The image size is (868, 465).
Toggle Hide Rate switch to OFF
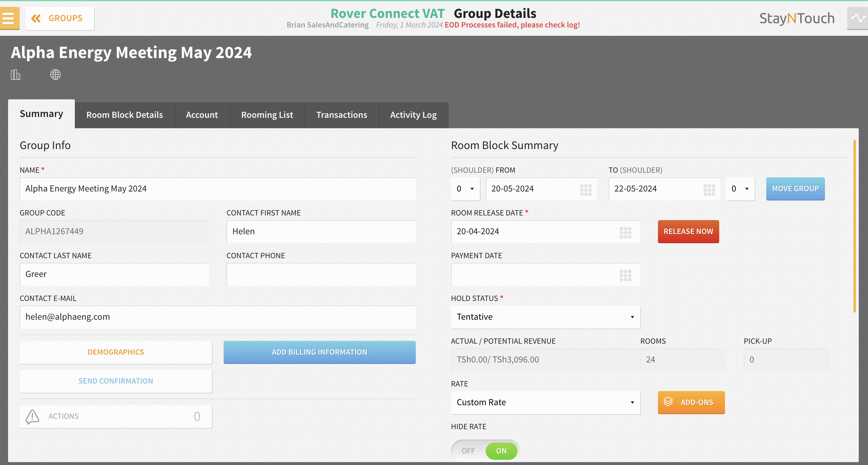click(x=468, y=451)
